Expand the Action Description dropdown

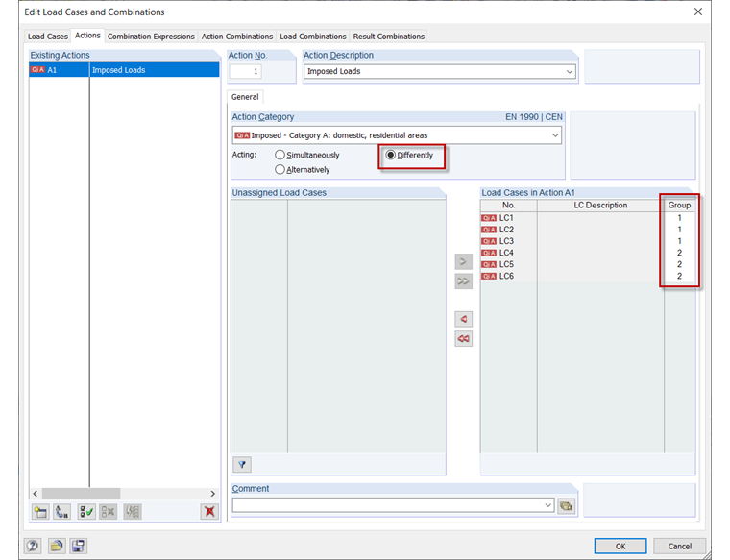click(569, 72)
